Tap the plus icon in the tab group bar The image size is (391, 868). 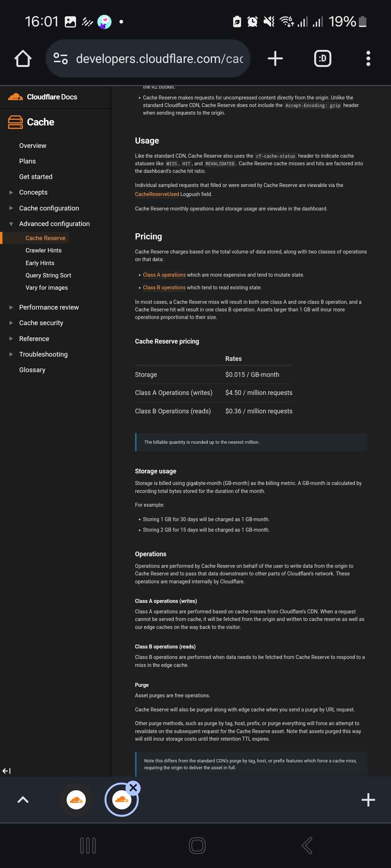368,800
